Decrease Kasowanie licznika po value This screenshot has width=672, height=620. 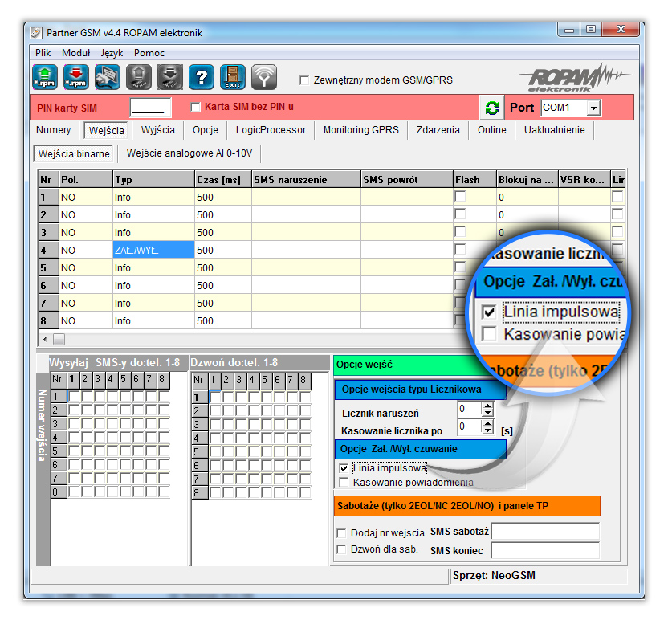click(487, 430)
